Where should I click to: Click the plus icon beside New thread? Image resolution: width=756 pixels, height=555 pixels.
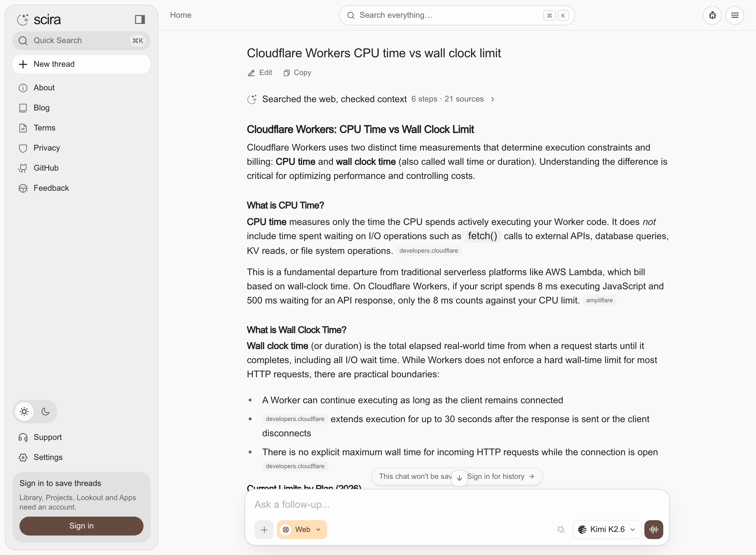coord(23,64)
